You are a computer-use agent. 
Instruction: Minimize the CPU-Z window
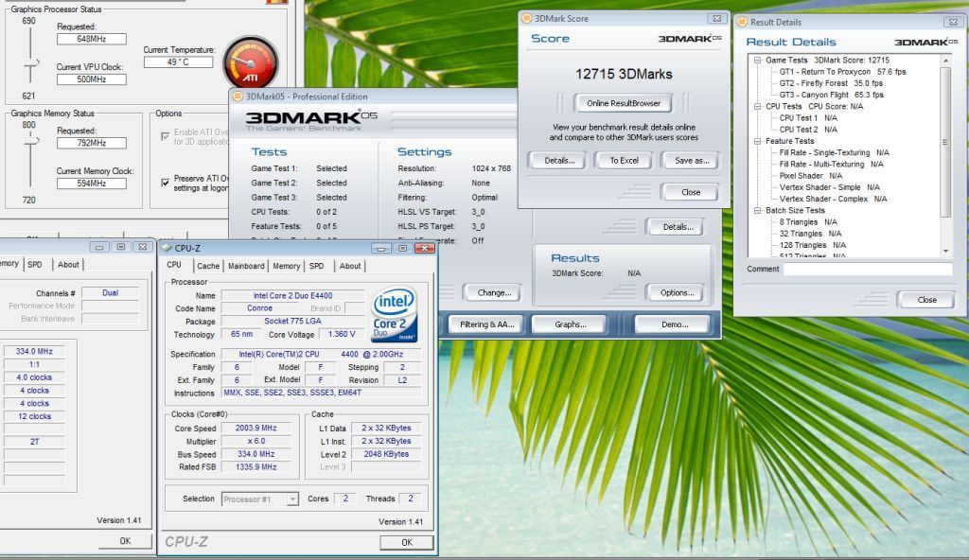click(x=382, y=249)
